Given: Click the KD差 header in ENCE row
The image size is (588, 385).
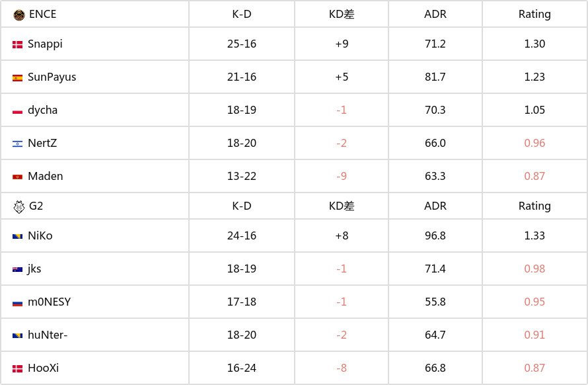Looking at the screenshot, I should click(x=342, y=15).
